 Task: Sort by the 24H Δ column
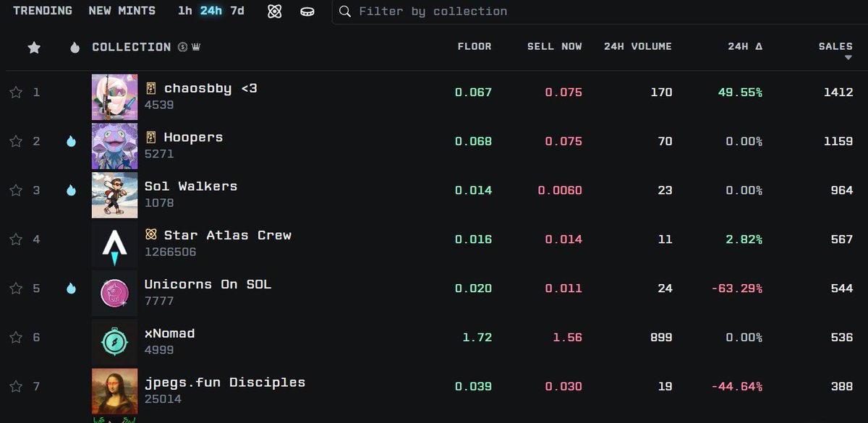745,46
